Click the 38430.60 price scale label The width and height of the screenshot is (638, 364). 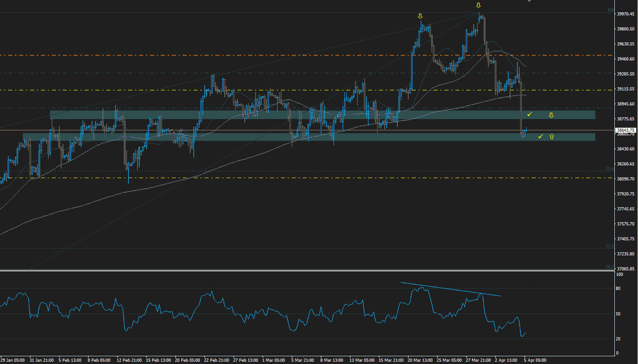click(x=625, y=149)
